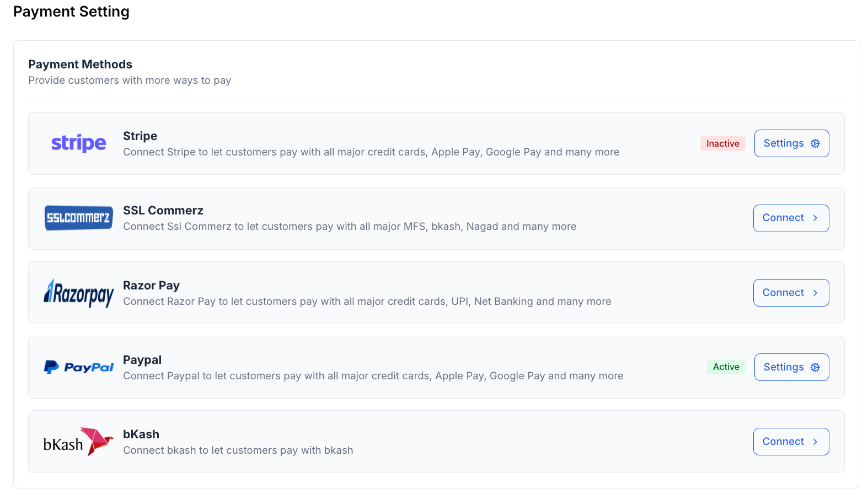
Task: Click the chevron arrow in Razor Pay Connect
Action: 815,293
